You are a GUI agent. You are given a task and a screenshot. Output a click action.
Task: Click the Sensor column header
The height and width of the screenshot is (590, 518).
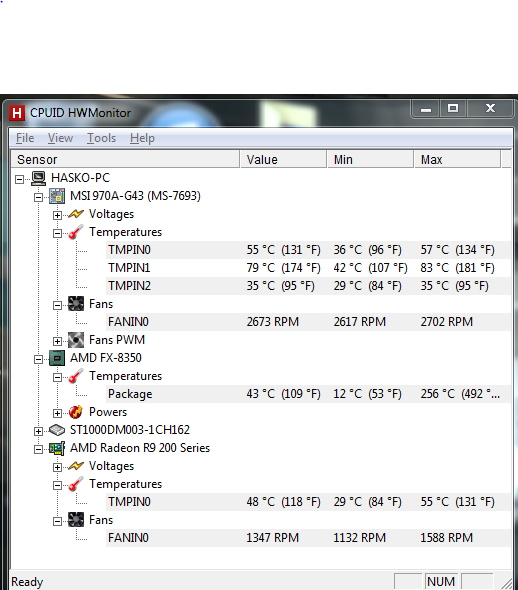tap(125, 160)
